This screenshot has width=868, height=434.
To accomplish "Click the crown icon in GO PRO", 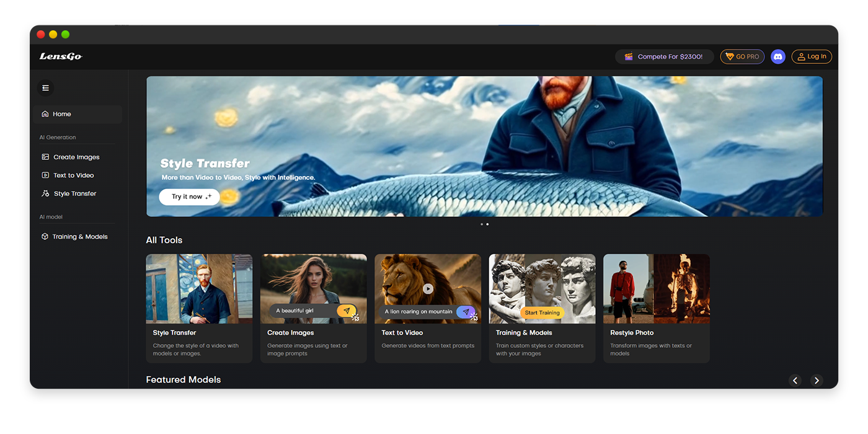I will coord(730,56).
